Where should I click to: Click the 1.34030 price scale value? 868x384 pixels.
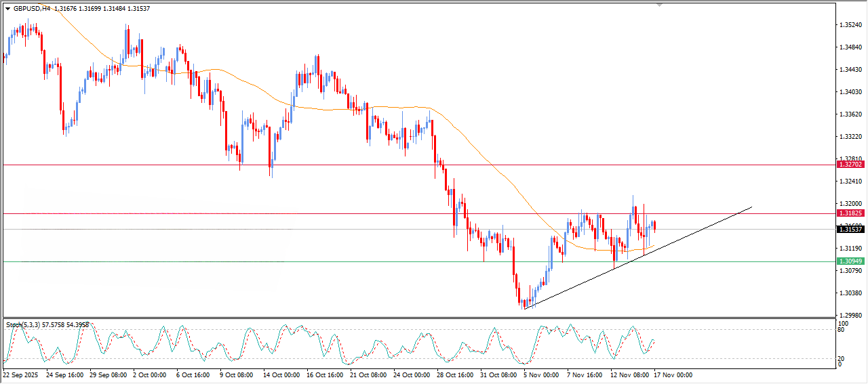tap(850, 92)
